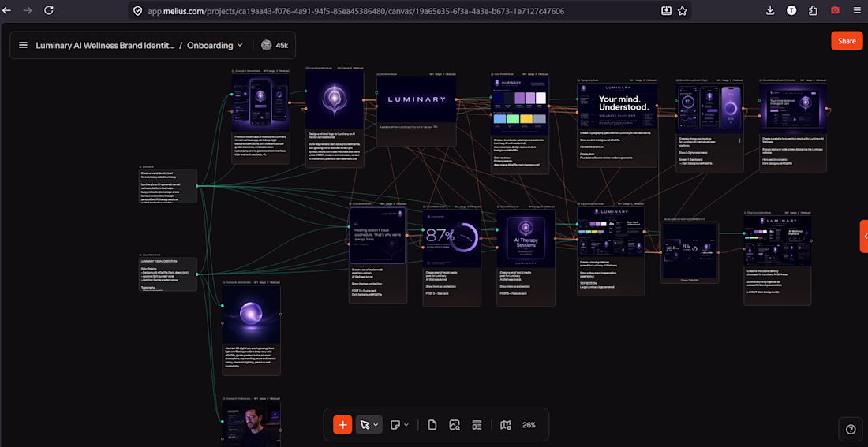The width and height of the screenshot is (868, 447).
Task: Select the three-phone concept mockup node image
Action: pyautogui.click(x=260, y=102)
